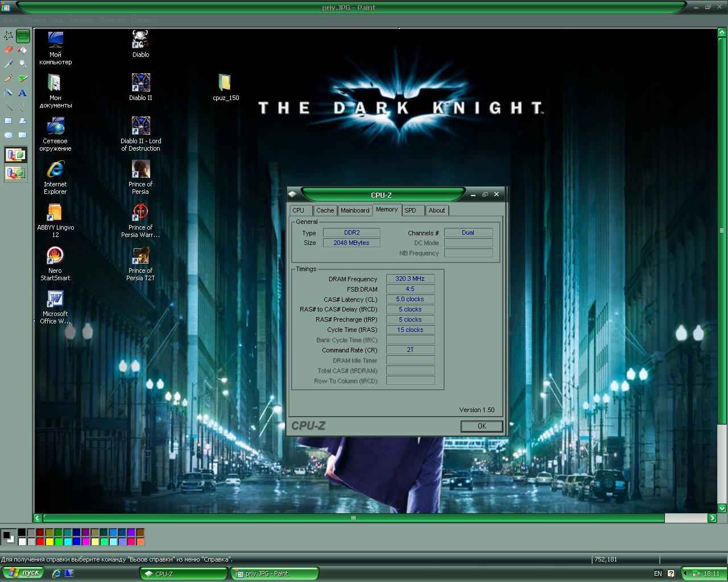Click the cpuz_150 folder icon
This screenshot has width=728, height=582.
click(x=226, y=88)
